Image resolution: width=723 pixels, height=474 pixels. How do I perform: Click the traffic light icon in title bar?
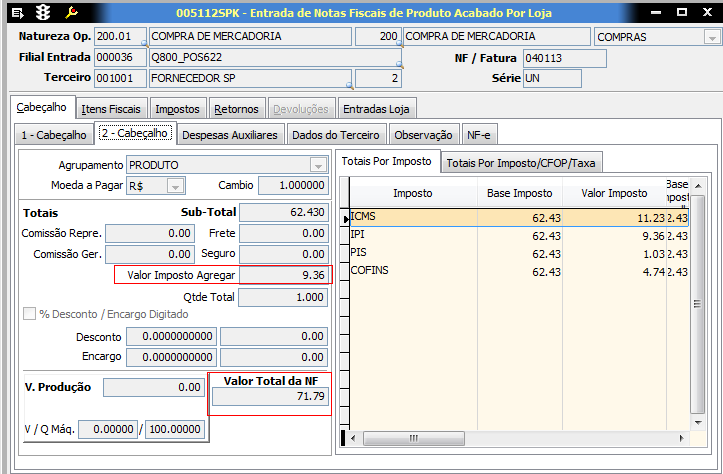[43, 12]
